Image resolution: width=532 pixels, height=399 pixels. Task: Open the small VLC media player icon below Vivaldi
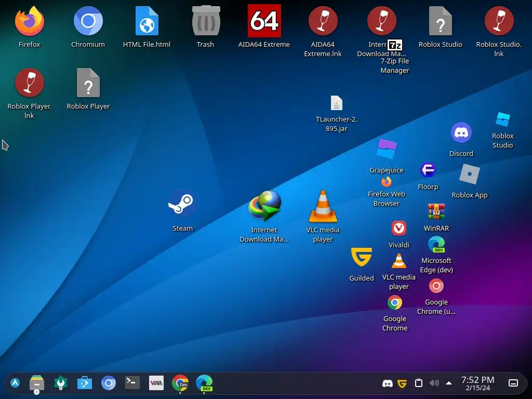(398, 261)
